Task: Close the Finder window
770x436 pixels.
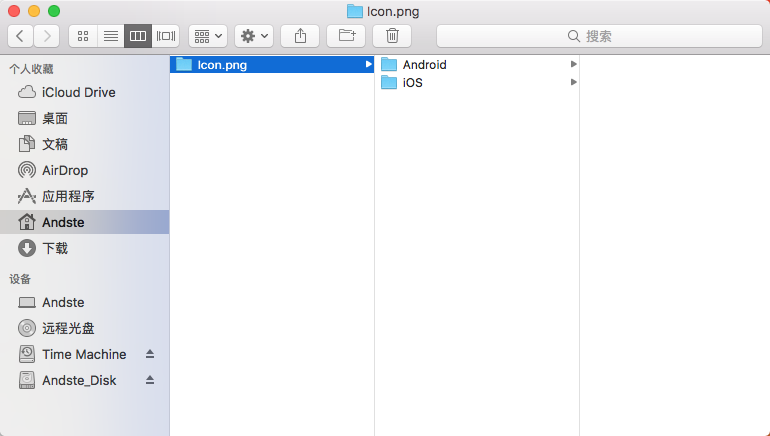Action: coord(14,11)
